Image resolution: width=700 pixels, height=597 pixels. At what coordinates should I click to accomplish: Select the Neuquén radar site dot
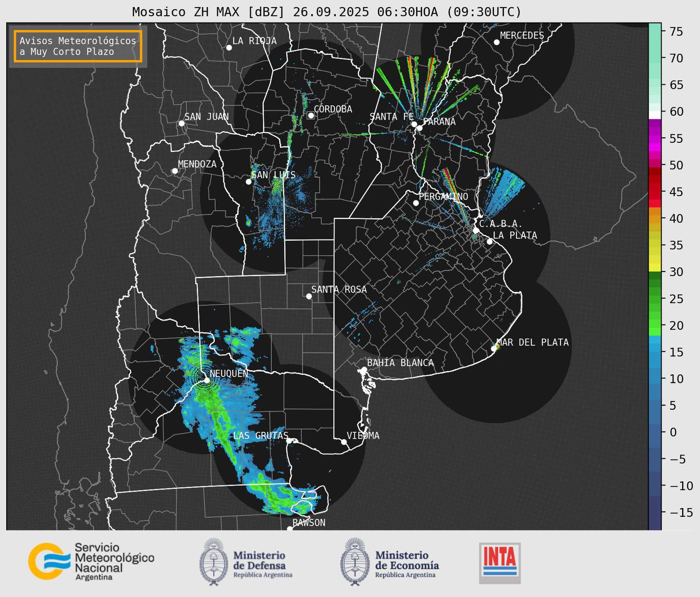point(207,380)
